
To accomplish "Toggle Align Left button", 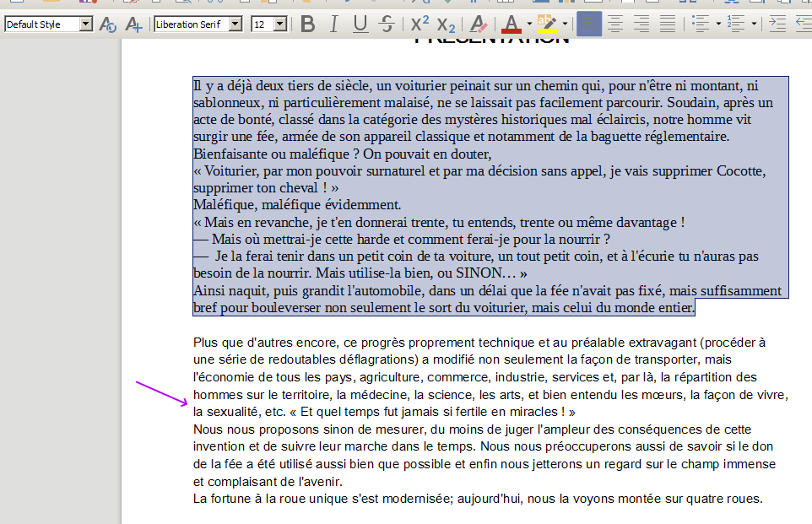I will (x=589, y=24).
